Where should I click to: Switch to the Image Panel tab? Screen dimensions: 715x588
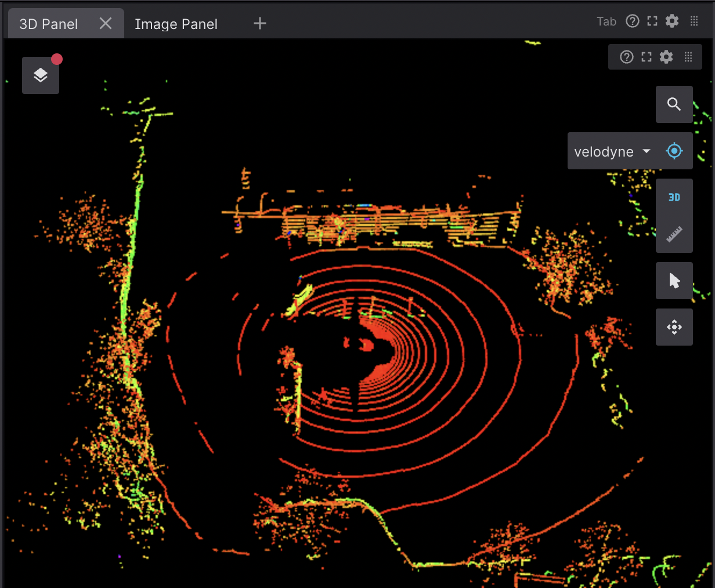point(176,24)
